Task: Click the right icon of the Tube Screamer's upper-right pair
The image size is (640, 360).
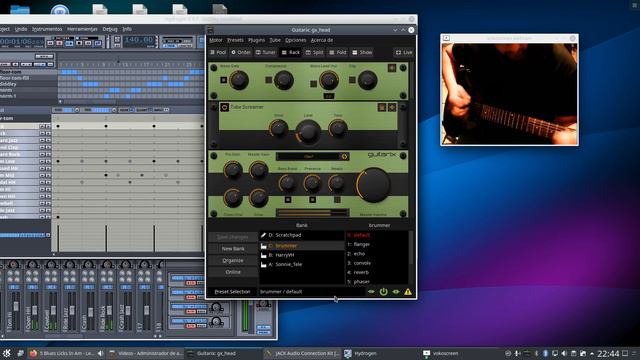Action: click(x=392, y=107)
